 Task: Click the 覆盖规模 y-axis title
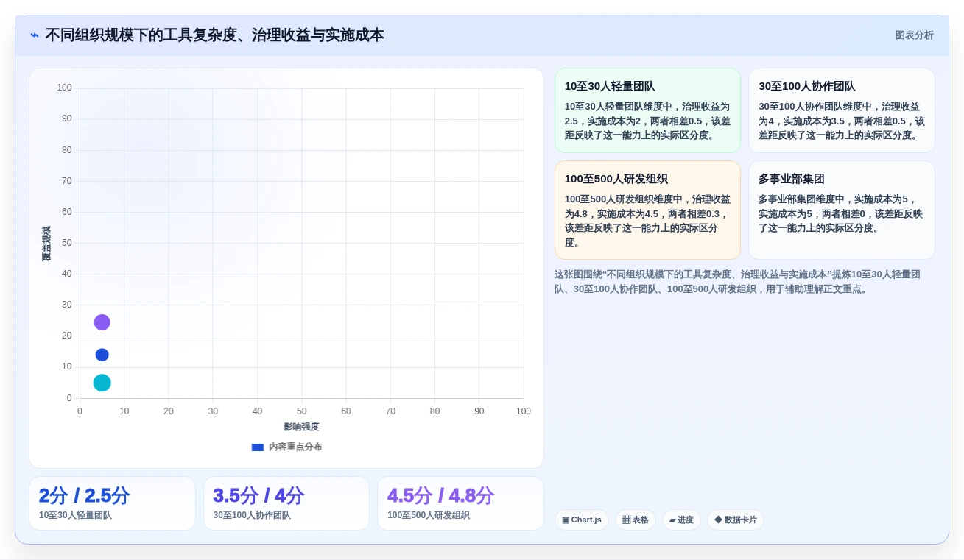pyautogui.click(x=46, y=244)
